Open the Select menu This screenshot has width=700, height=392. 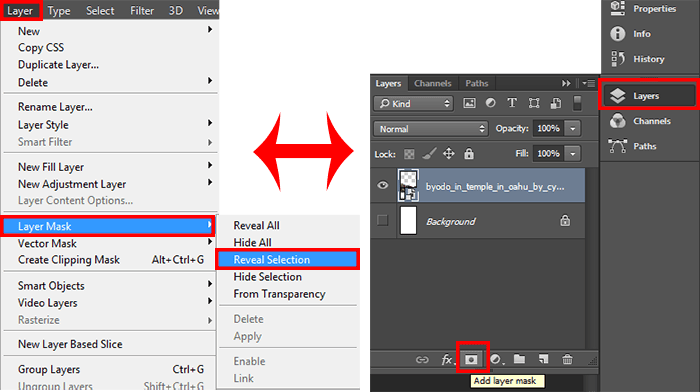(x=100, y=10)
